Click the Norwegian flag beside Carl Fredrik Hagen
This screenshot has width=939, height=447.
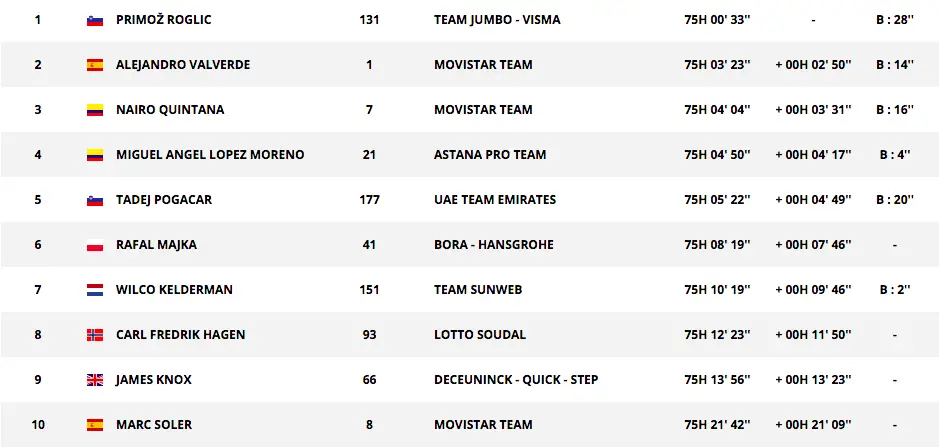click(x=95, y=335)
